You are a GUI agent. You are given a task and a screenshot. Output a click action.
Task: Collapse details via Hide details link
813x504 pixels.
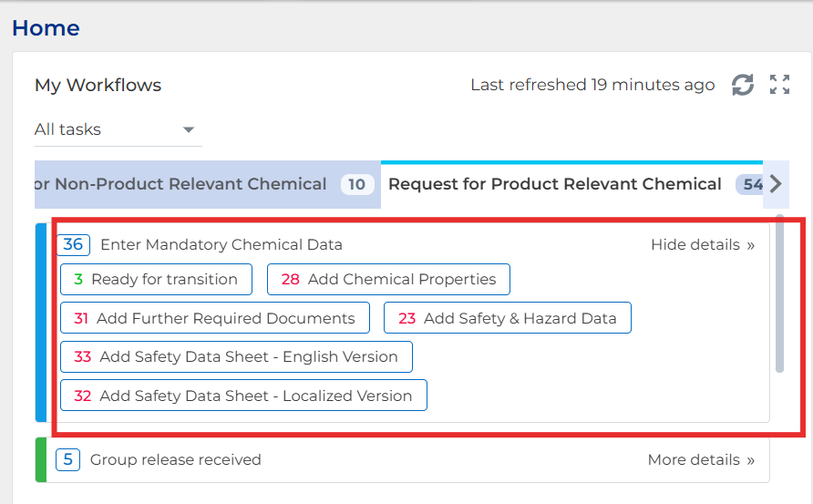coord(703,245)
